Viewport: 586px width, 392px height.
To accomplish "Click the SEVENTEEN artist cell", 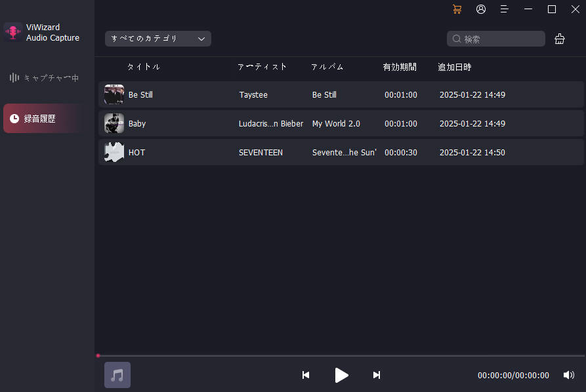I will 261,152.
